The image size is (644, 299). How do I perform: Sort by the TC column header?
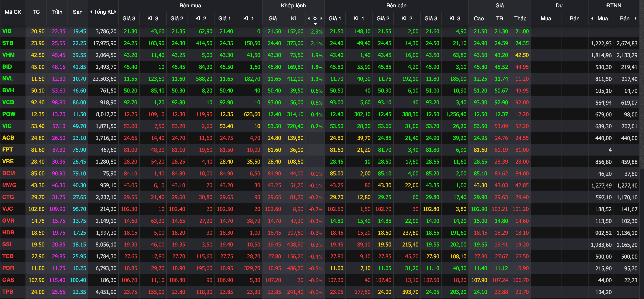[36, 12]
